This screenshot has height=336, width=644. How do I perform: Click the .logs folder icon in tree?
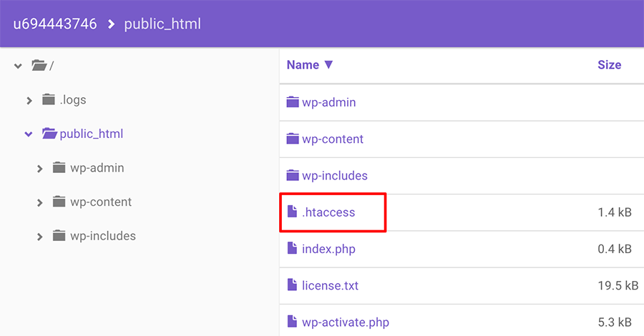point(49,100)
